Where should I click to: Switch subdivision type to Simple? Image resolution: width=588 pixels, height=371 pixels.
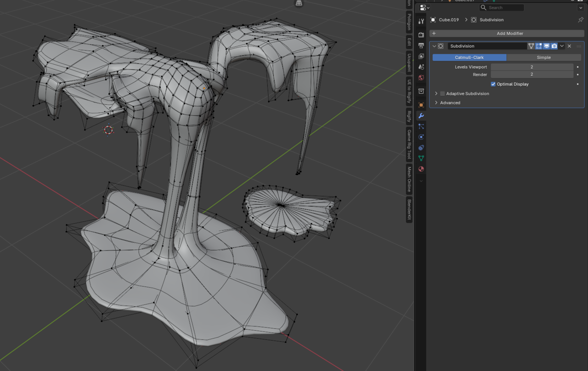543,57
